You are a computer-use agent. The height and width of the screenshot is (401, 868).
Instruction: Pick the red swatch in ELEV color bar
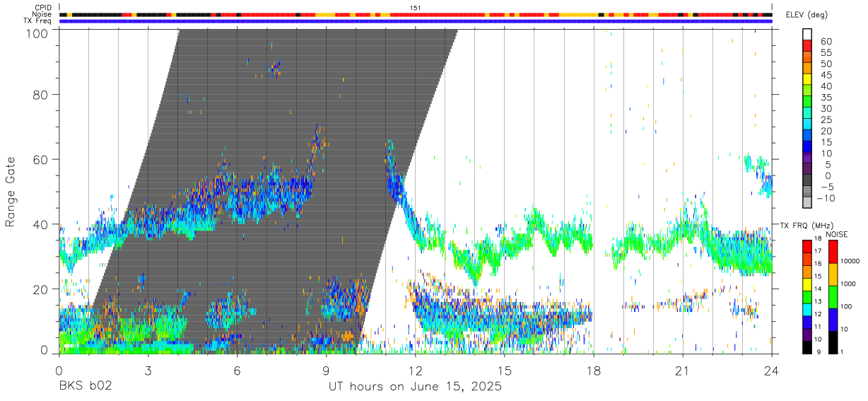807,45
